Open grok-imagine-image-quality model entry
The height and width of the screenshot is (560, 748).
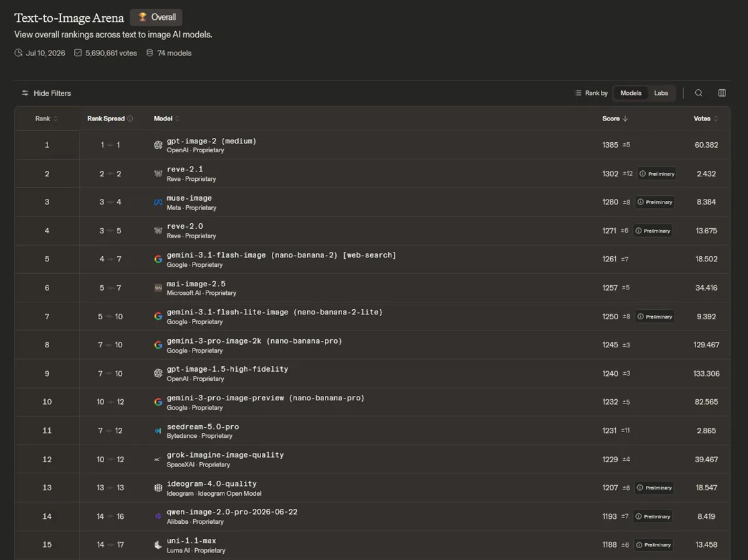tap(225, 455)
